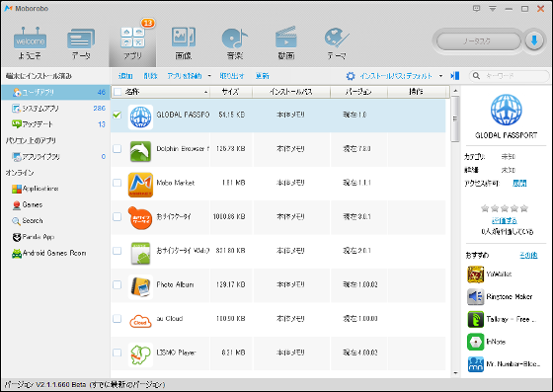Click the Install Path column header

pos(291,92)
